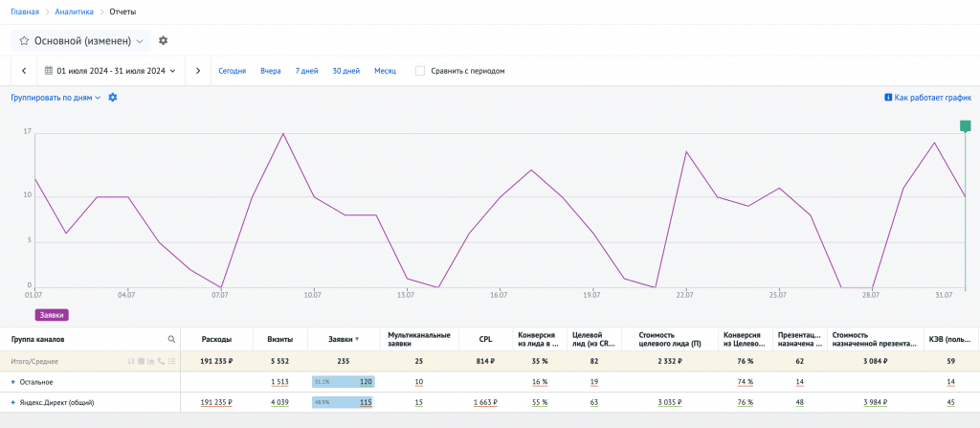Viewport: 980px width, 428px height.
Task: Expand the Остальное channel group
Action: point(13,382)
